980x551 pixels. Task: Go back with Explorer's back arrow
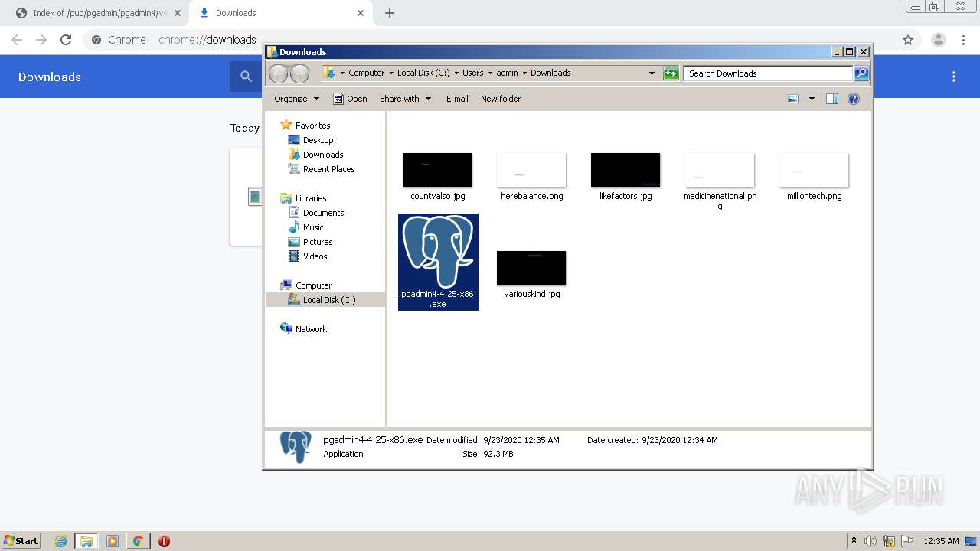click(x=278, y=73)
